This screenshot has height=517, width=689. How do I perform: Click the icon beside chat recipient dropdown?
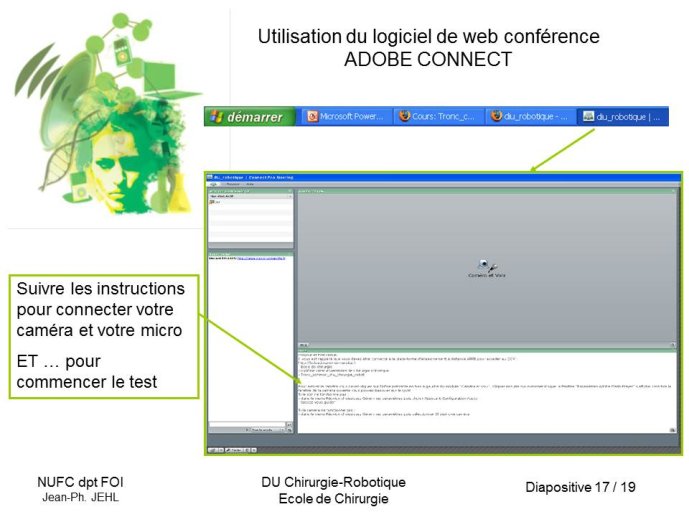pos(289,430)
